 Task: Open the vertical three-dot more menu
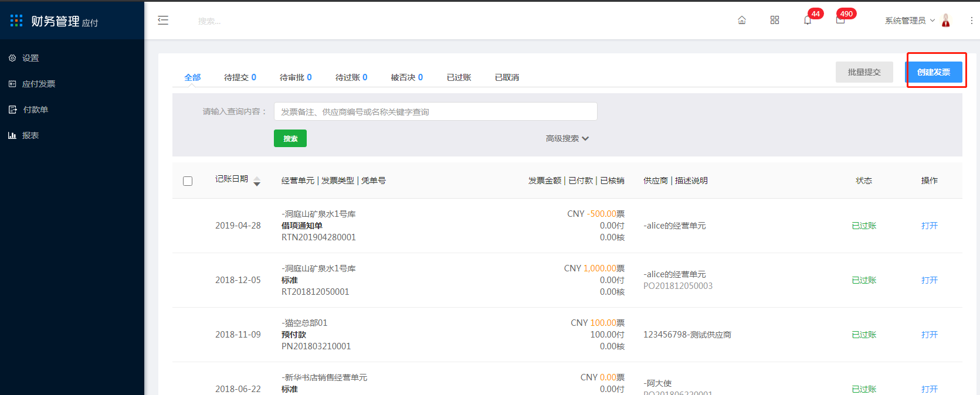pos(971,21)
